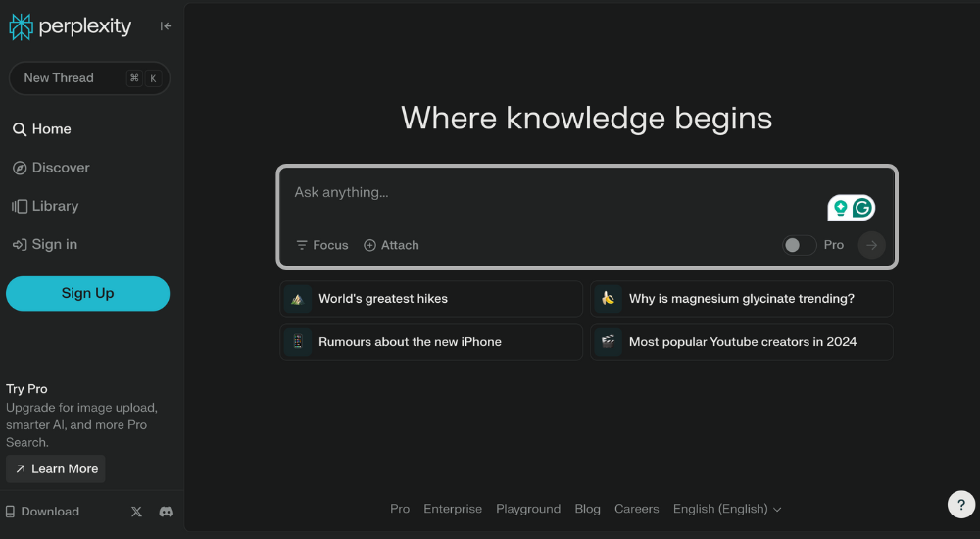The width and height of the screenshot is (980, 539).
Task: Click the Download phone icon
Action: click(10, 512)
